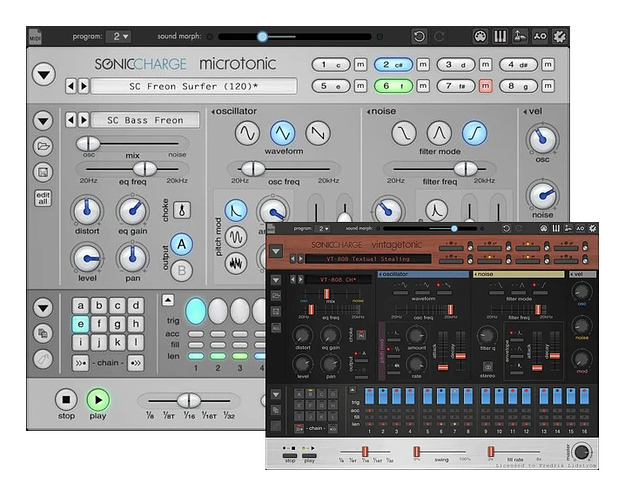Open the joystick controller icon in Microtonic
The image size is (625, 496).
tap(519, 37)
